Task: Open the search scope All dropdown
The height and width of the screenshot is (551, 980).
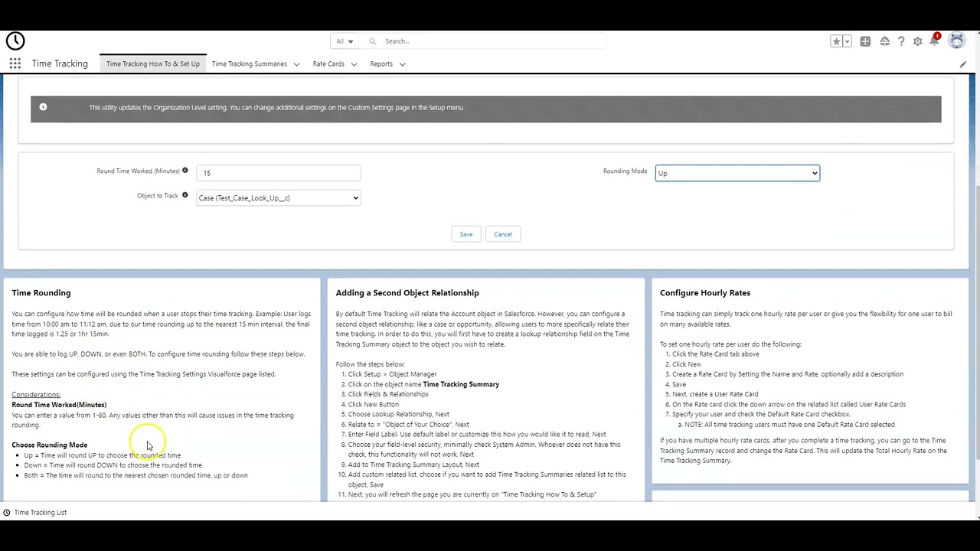Action: click(345, 41)
